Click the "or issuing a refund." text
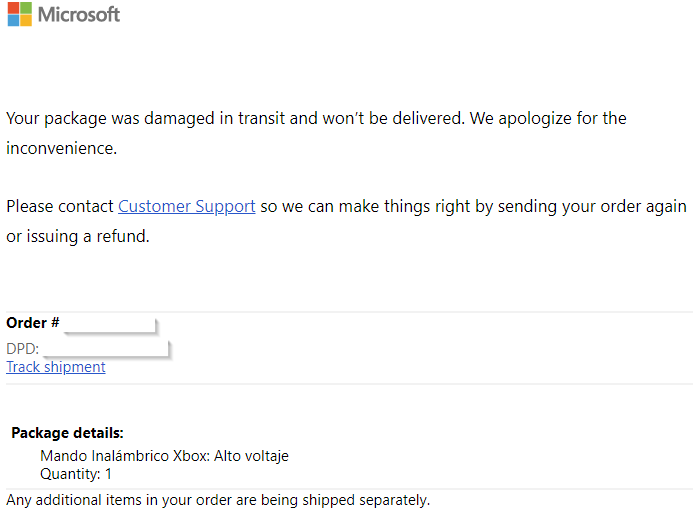 [78, 236]
